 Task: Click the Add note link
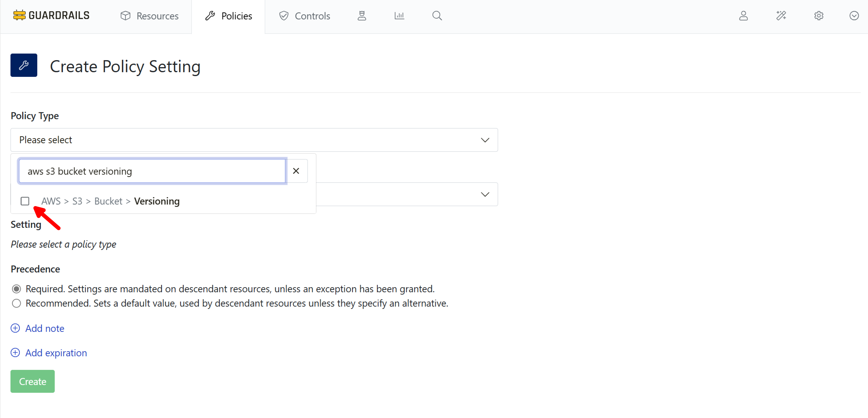(37, 328)
